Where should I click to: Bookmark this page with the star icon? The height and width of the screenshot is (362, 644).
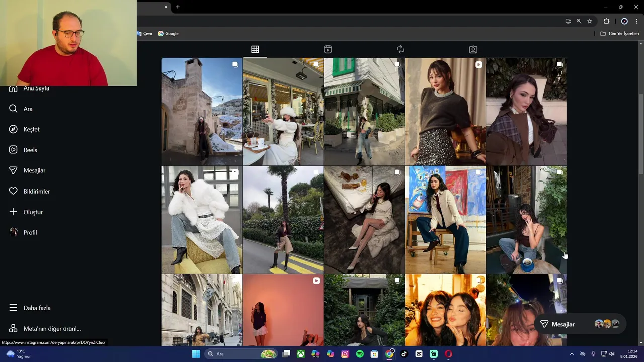[x=590, y=21]
